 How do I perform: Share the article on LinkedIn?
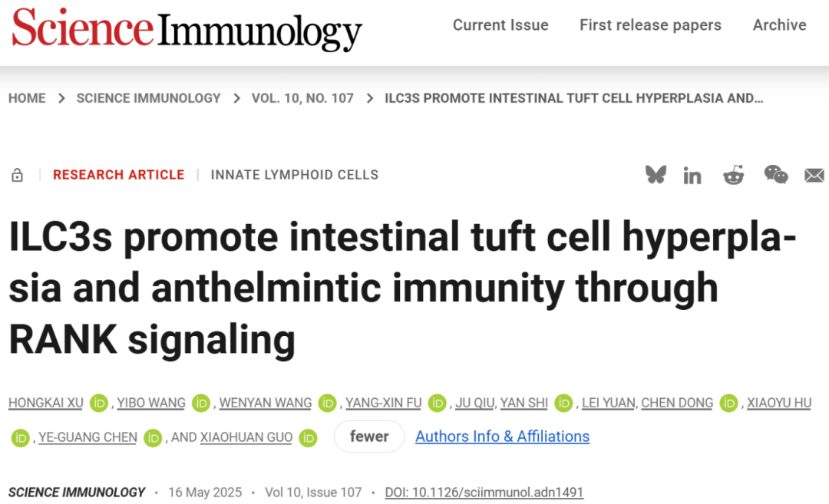(692, 175)
